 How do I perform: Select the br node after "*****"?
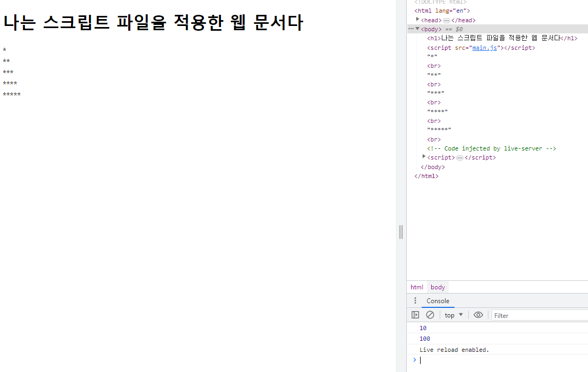[x=434, y=139]
